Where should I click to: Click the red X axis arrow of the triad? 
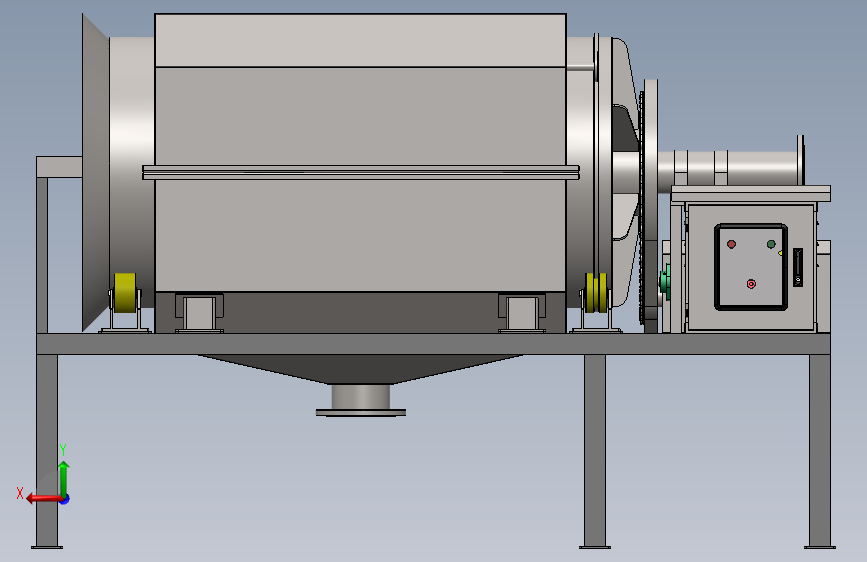pos(43,498)
